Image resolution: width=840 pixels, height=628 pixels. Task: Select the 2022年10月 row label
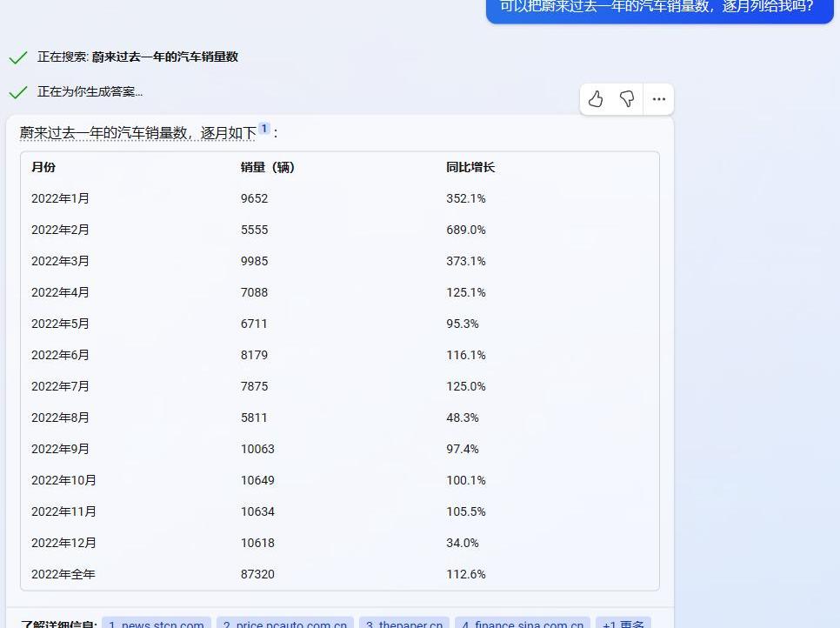coord(63,480)
